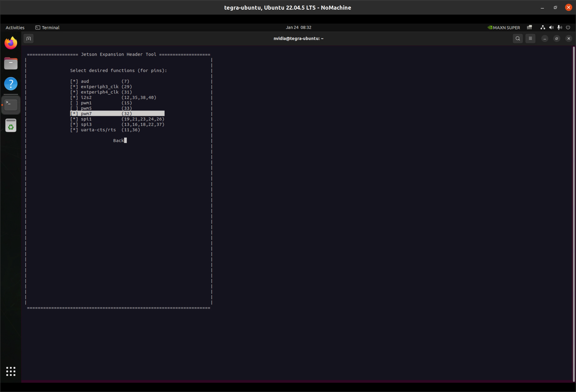Toggle the pwm1 checkbox entry
The width and height of the screenshot is (576, 392).
[74, 103]
